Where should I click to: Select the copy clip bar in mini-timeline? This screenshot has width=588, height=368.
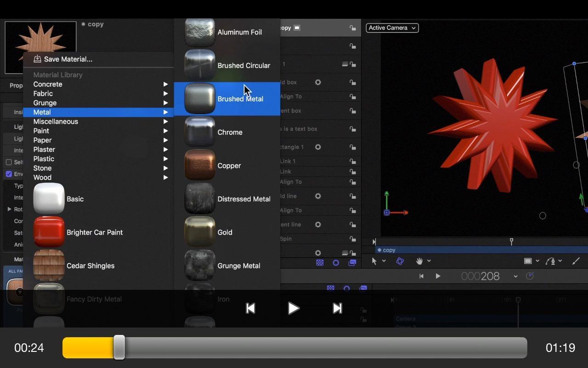[481, 250]
